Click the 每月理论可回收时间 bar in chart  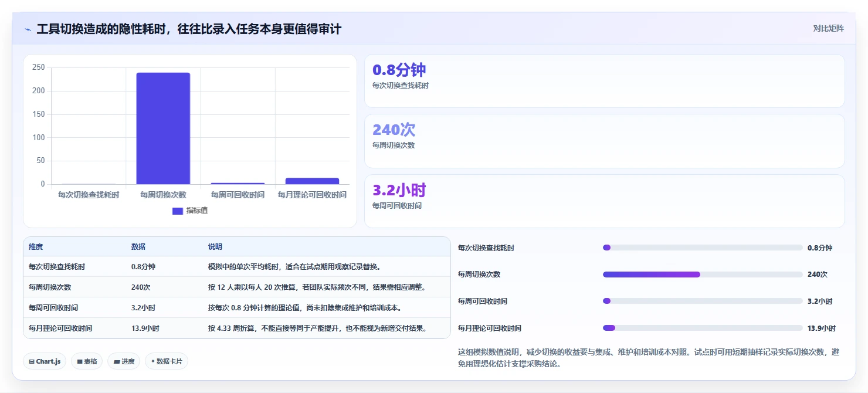[312, 181]
